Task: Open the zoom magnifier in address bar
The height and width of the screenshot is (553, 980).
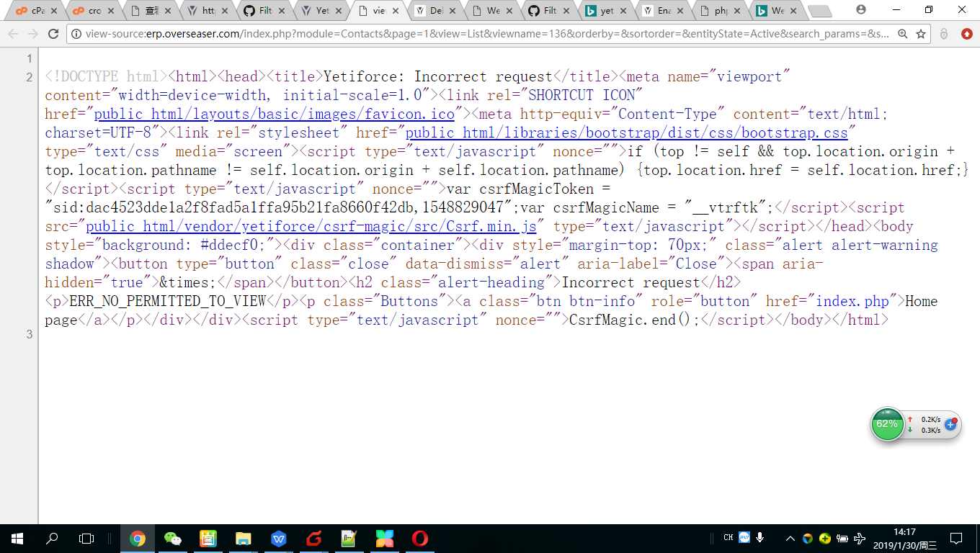Action: (902, 34)
